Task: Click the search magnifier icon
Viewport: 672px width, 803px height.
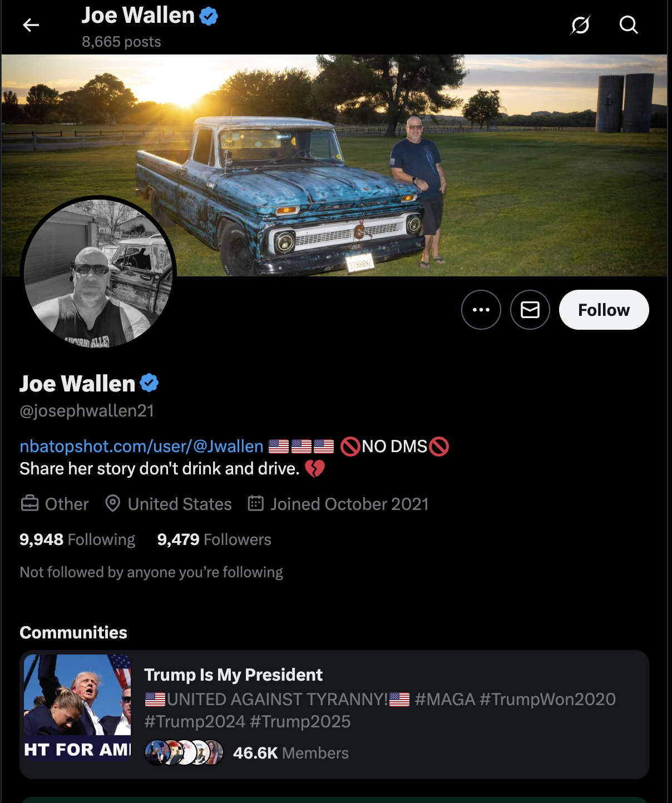Action: 629,25
